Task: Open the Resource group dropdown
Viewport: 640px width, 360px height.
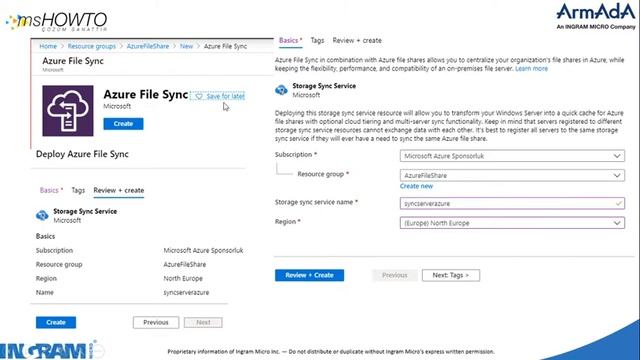Action: [x=512, y=175]
